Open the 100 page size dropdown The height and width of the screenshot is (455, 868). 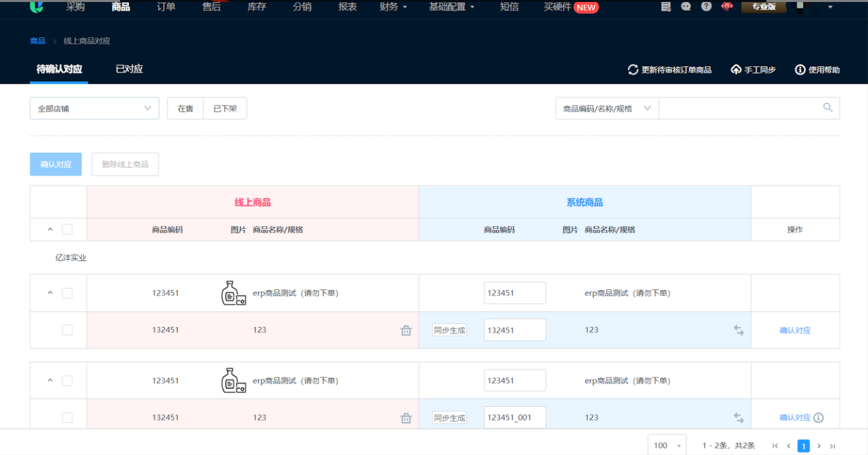point(666,445)
